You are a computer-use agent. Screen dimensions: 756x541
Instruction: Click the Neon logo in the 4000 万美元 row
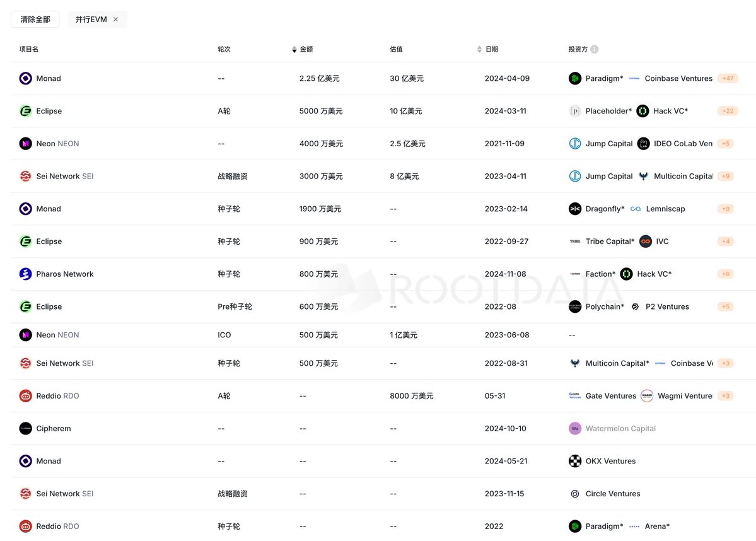(26, 144)
